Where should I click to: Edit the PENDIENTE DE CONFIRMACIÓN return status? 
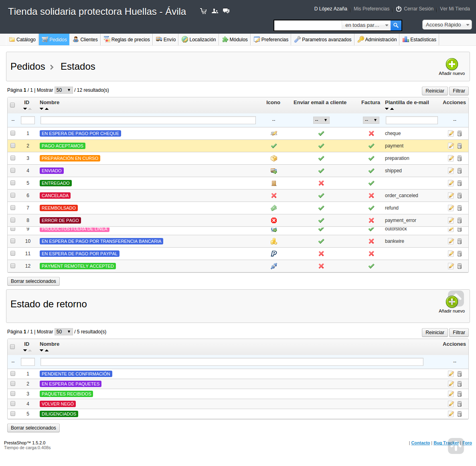(x=451, y=373)
